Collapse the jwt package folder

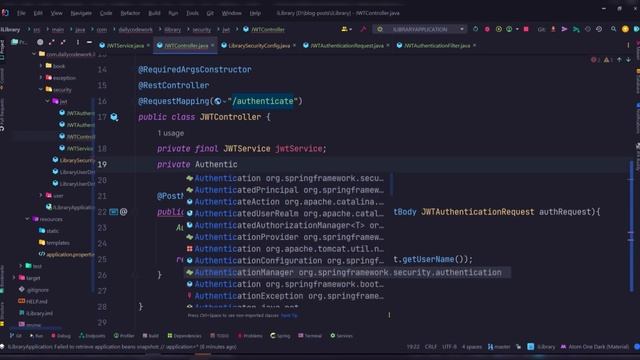click(x=47, y=101)
